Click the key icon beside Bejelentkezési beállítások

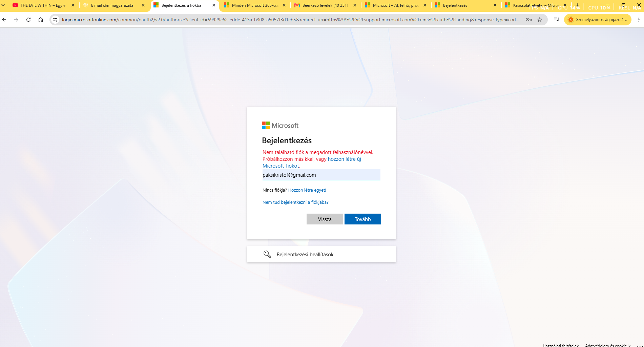267,254
